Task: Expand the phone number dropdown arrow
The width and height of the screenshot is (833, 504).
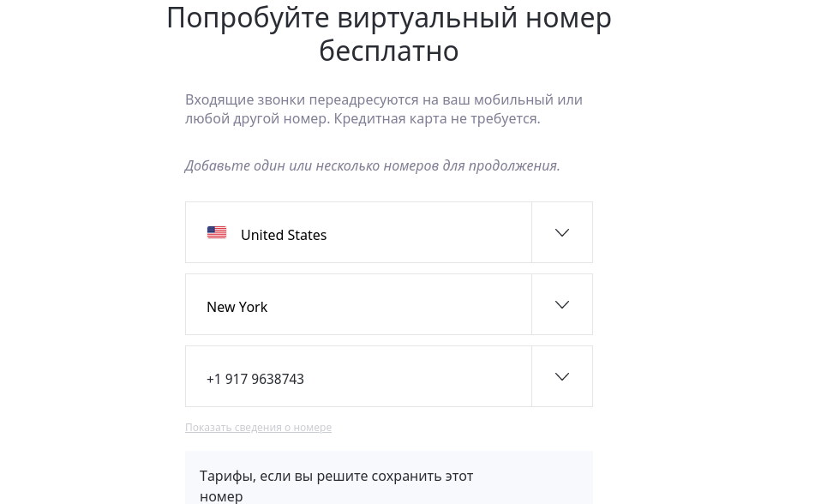Action: tap(562, 376)
